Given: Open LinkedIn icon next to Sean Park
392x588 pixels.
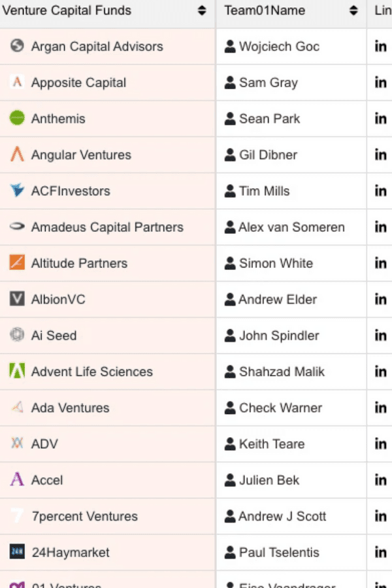Looking at the screenshot, I should point(380,118).
